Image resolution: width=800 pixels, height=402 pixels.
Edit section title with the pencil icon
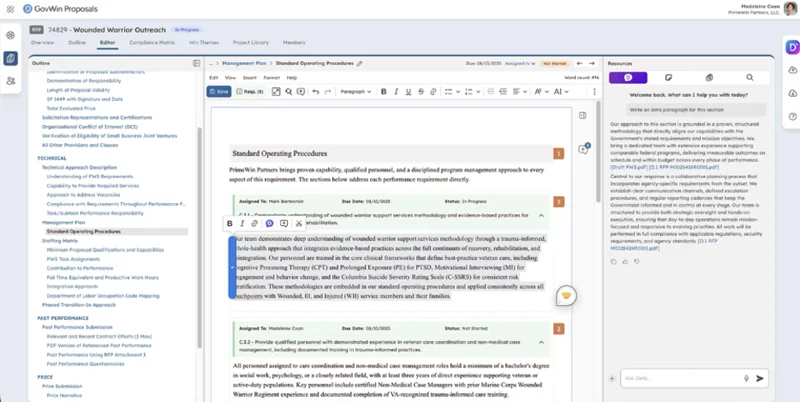coord(360,64)
